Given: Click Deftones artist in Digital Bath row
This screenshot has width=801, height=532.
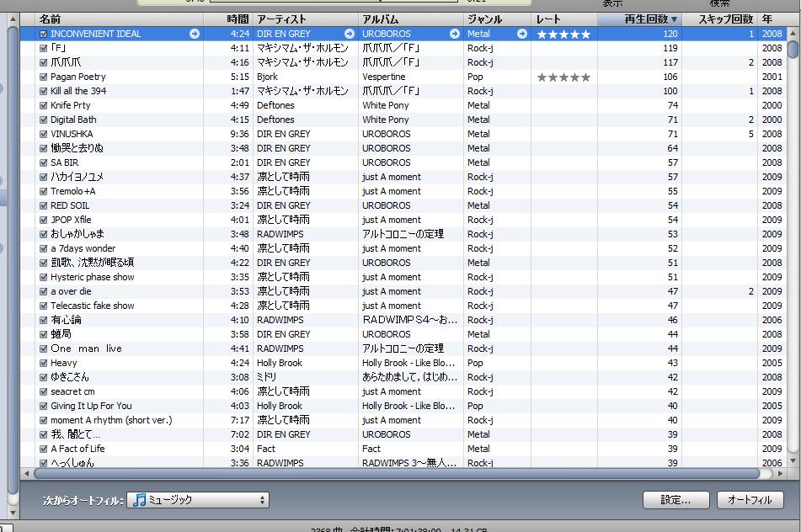Looking at the screenshot, I should (275, 120).
